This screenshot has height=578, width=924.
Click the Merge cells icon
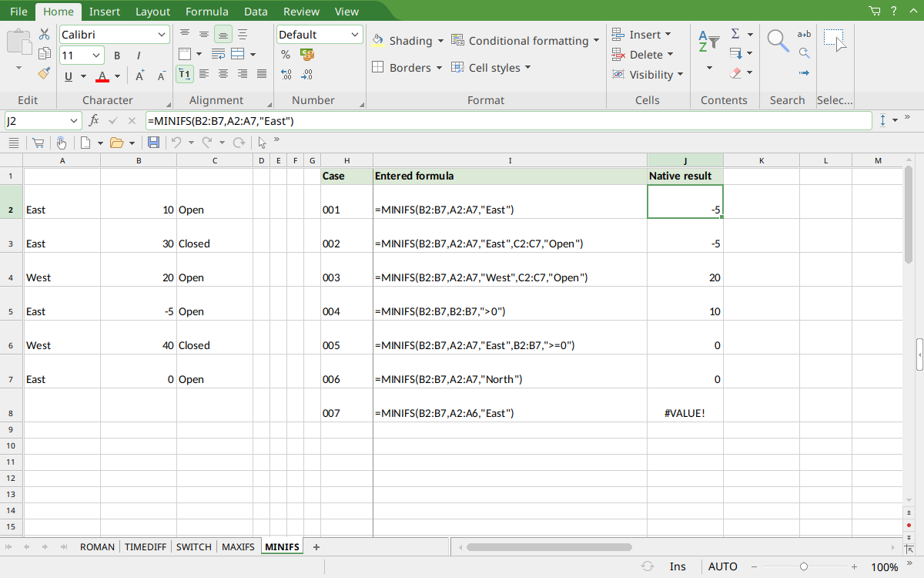click(237, 54)
